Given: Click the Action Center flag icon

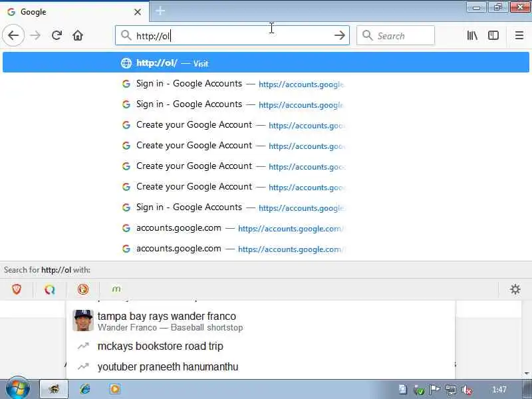Looking at the screenshot, I should (435, 390).
